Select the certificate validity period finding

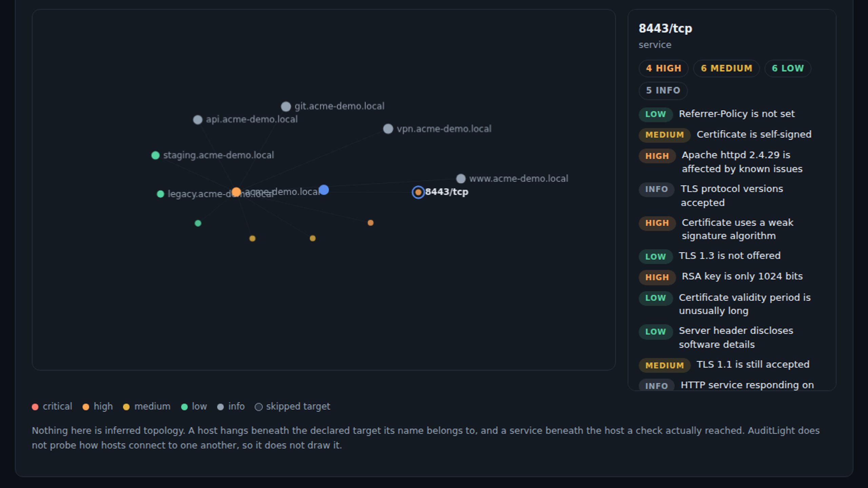732,304
